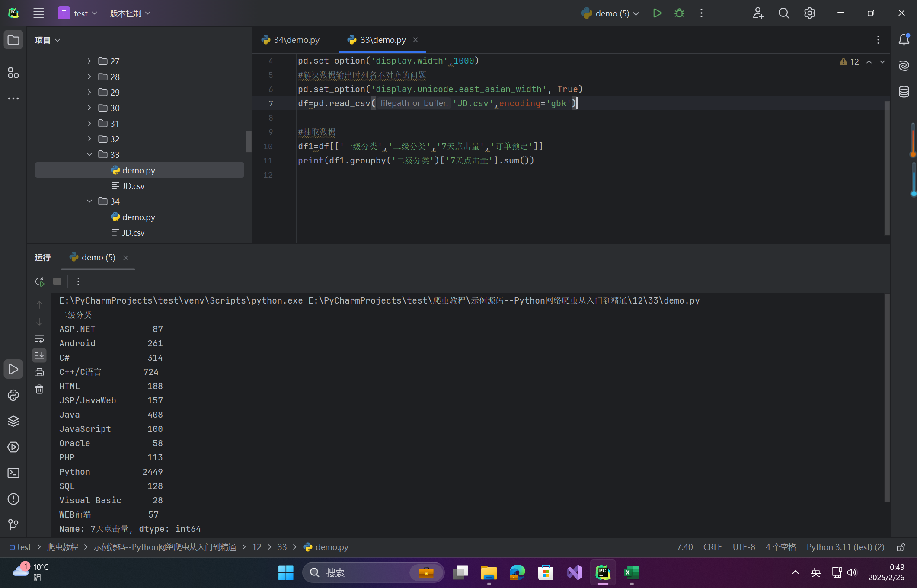Open Problems tool window icon
917x588 pixels.
point(13,499)
